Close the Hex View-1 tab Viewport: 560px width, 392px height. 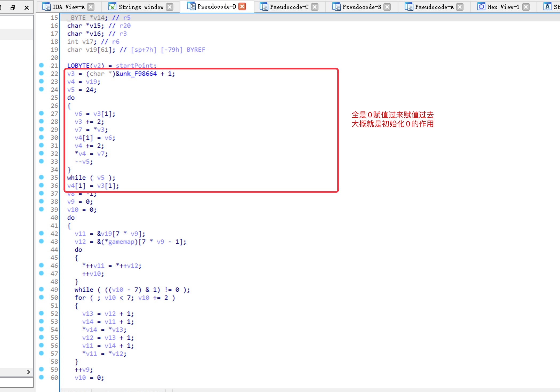pos(526,7)
